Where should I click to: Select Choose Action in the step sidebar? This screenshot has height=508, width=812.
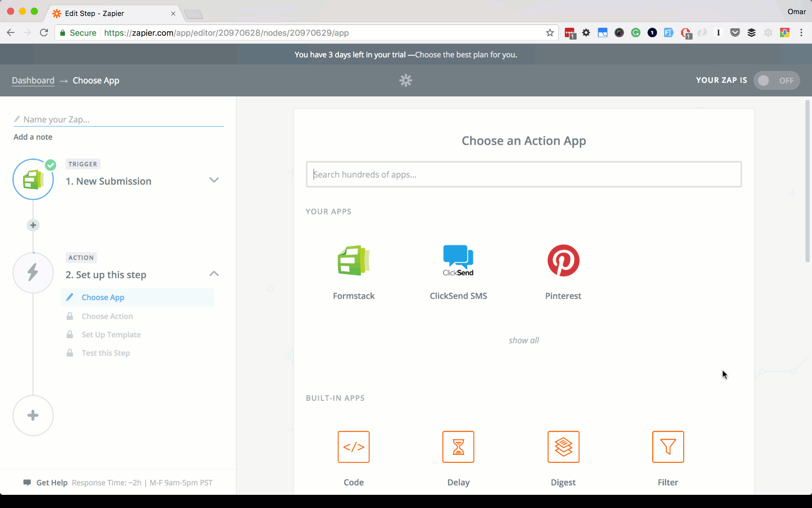107,316
